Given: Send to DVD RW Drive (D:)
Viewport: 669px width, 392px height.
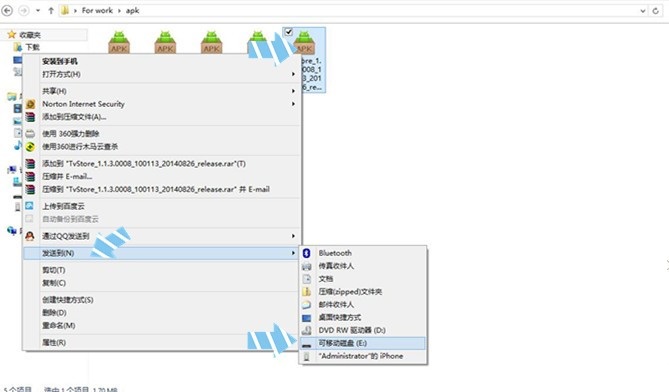Looking at the screenshot, I should [x=363, y=331].
